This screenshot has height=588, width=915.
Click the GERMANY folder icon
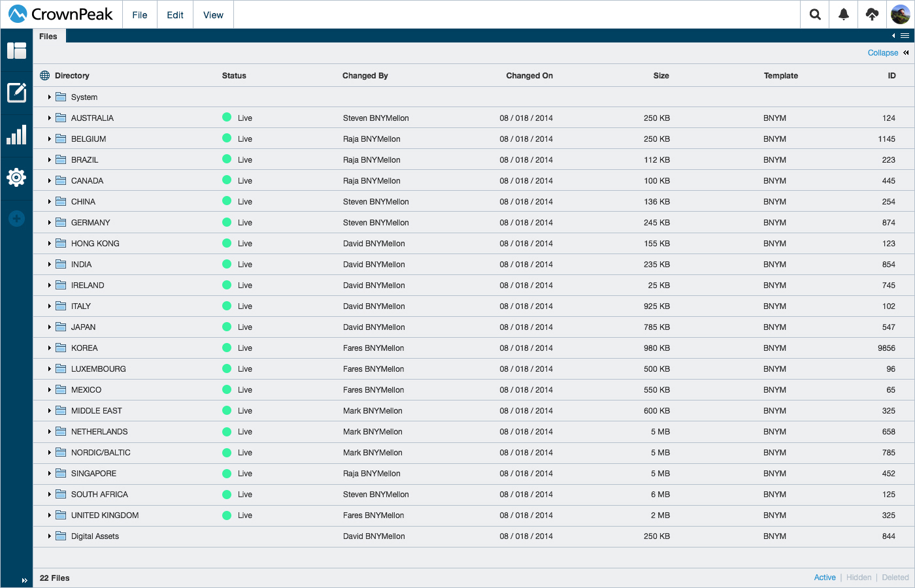[x=61, y=222]
